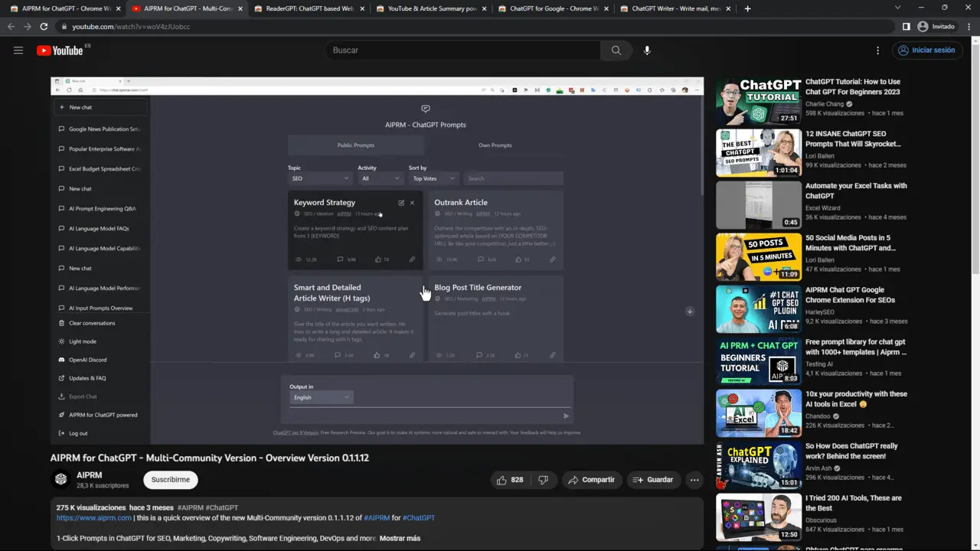Open the Invitado profile menu
This screenshot has height=551, width=980.
click(x=936, y=26)
